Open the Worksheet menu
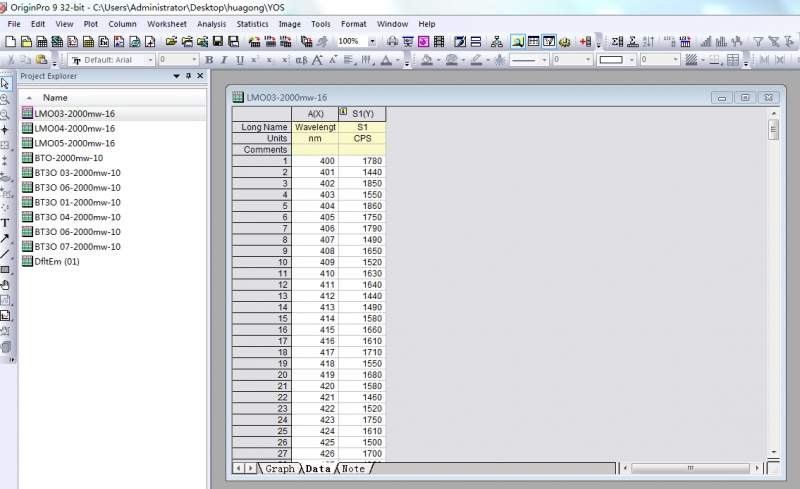The height and width of the screenshot is (489, 800). pos(167,24)
